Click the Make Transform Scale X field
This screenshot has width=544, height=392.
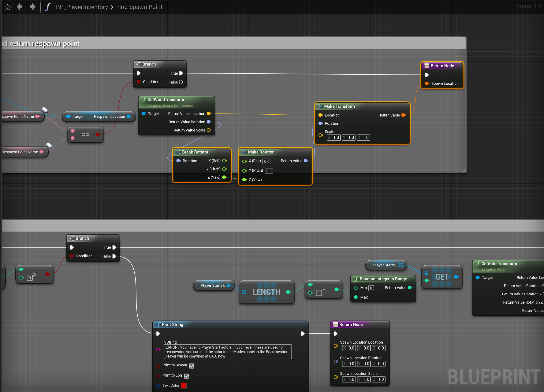click(x=334, y=137)
